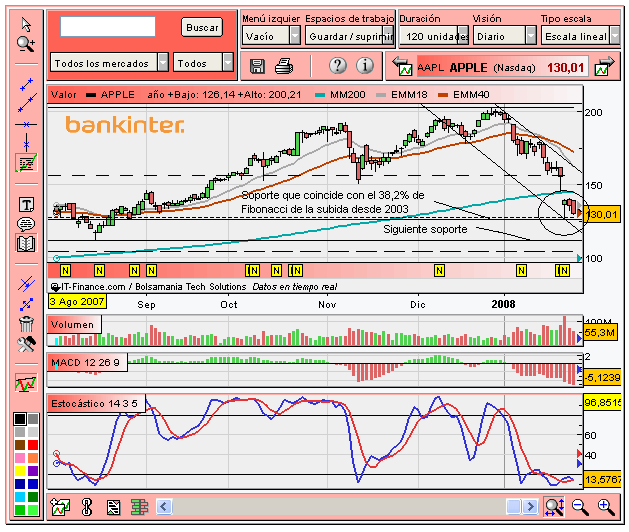Click the trash bin delete icon
This screenshot has width=629, height=532.
point(26,324)
